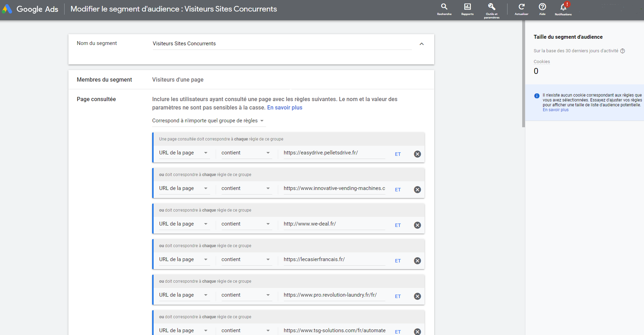Edit URL field tsg-solutions.com/fr/automate

(334, 330)
